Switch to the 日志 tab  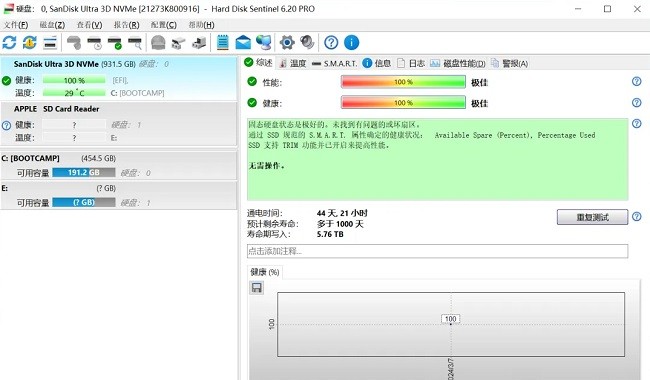tap(411, 63)
